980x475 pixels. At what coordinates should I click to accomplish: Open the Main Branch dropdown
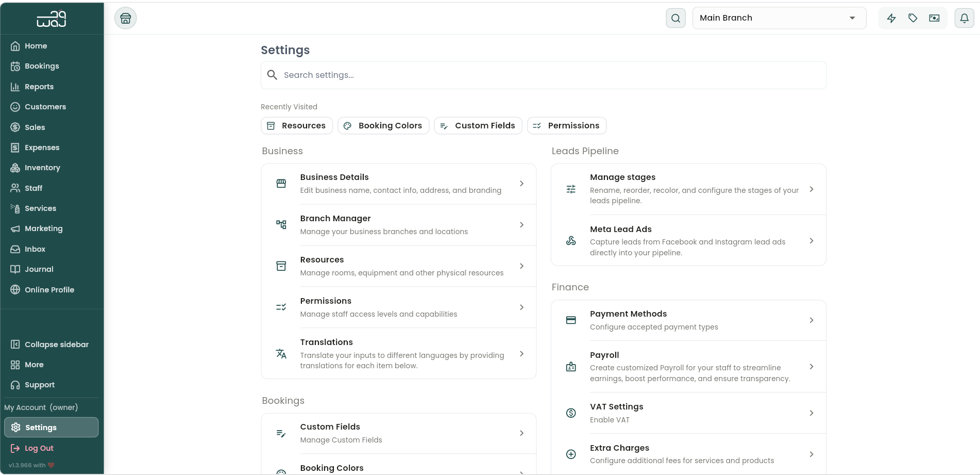(x=779, y=18)
